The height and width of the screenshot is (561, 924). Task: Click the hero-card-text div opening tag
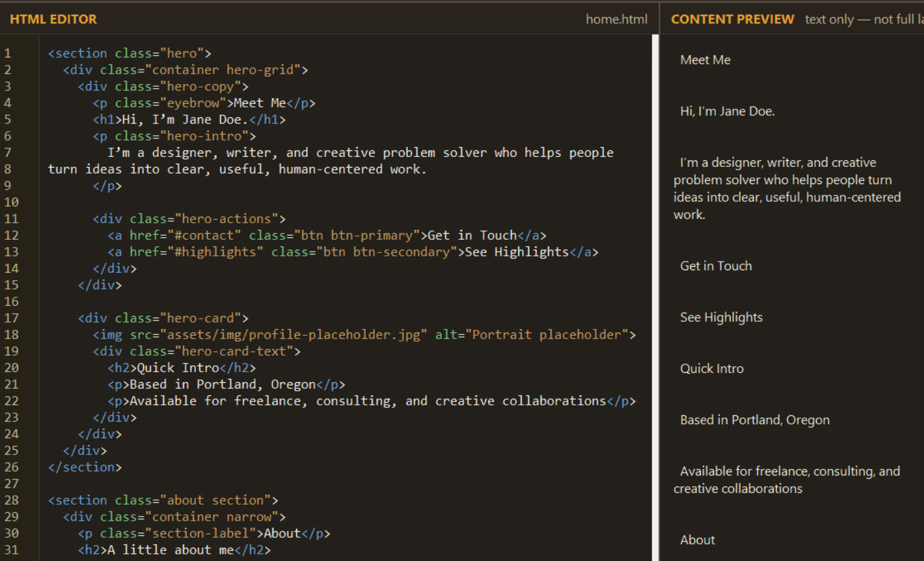(196, 351)
